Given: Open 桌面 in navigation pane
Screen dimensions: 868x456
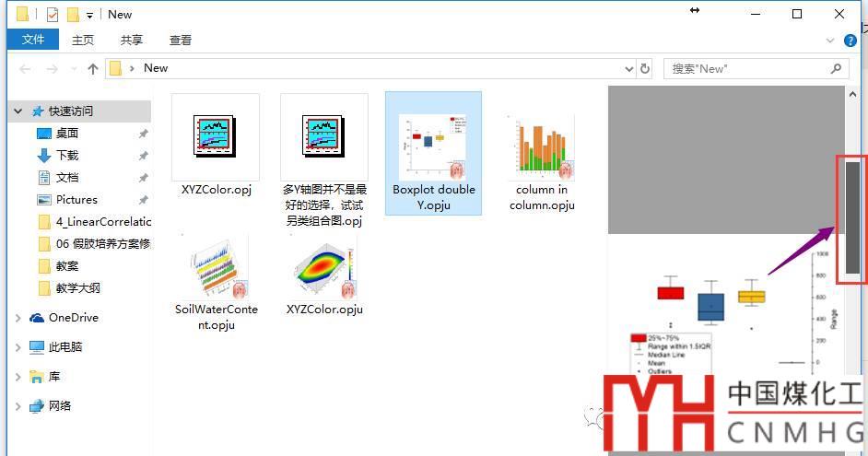Looking at the screenshot, I should click(67, 133).
